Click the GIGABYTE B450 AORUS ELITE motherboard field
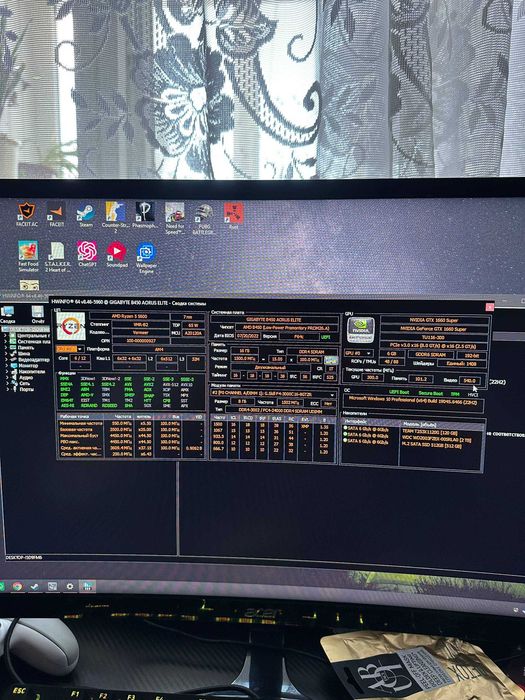Image resolution: width=525 pixels, height=700 pixels. [274, 320]
